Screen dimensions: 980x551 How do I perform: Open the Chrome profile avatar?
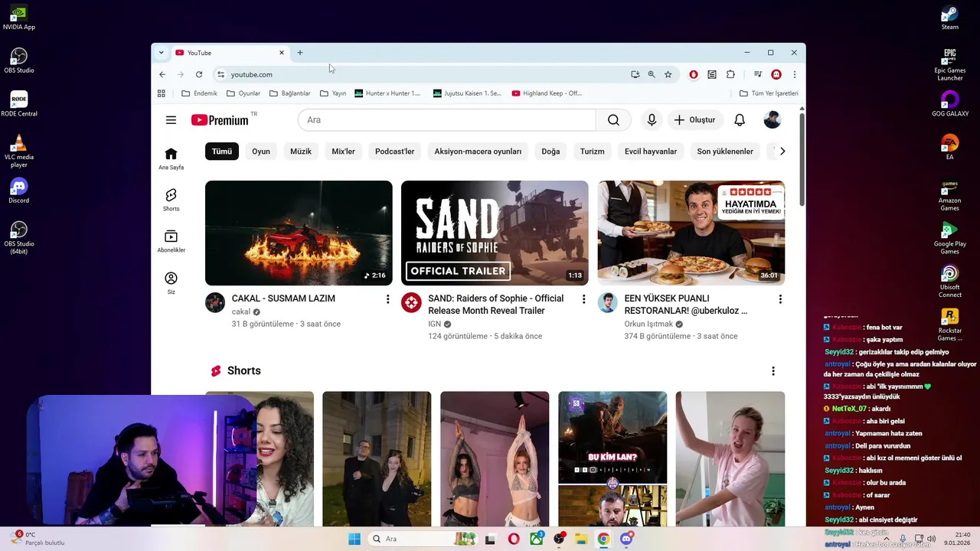776,74
